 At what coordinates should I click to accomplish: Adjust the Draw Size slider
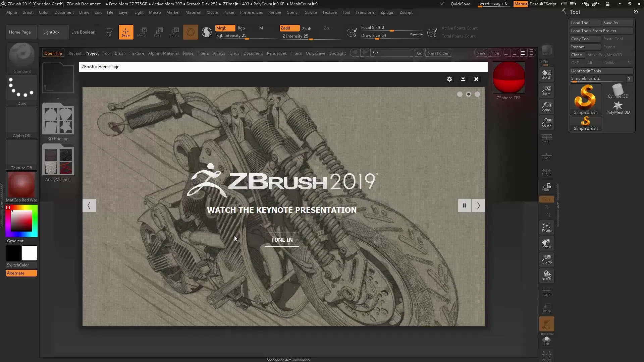[392, 36]
